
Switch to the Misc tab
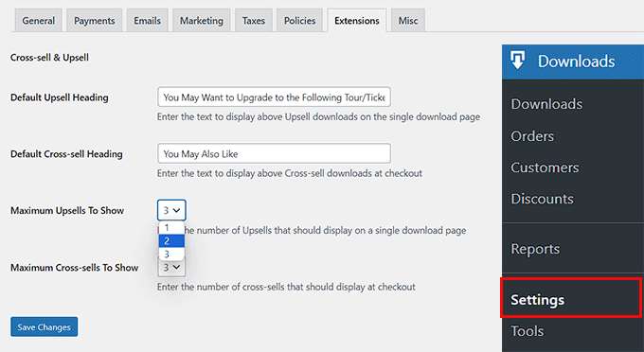tap(408, 21)
